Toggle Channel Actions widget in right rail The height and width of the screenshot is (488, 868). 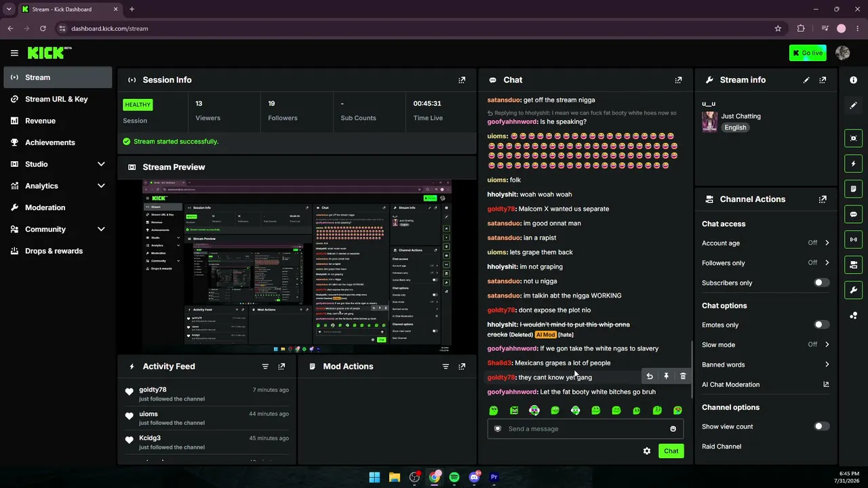pyautogui.click(x=853, y=264)
